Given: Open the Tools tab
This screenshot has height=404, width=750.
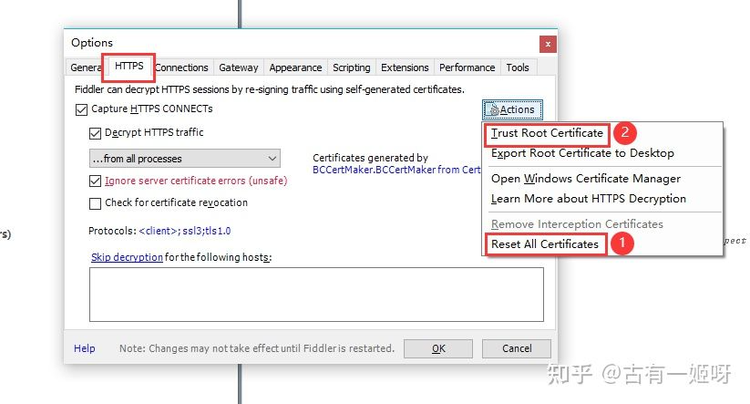Looking at the screenshot, I should pyautogui.click(x=518, y=67).
